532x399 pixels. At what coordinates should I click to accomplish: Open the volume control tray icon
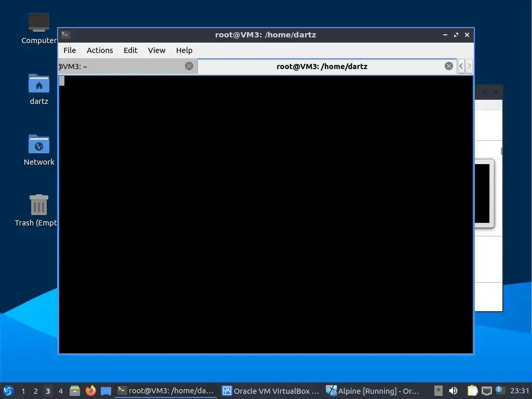point(453,391)
